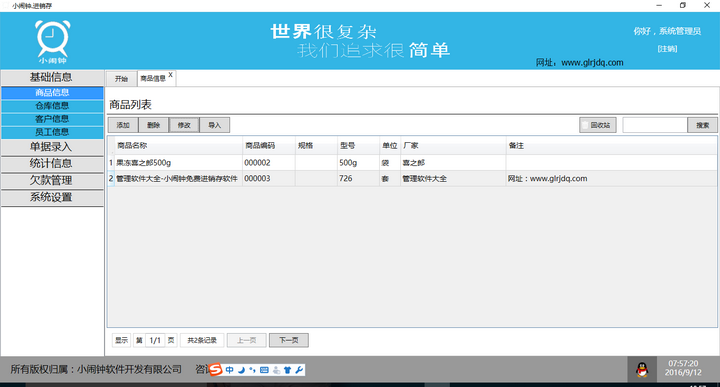Click the user account icon in IME bar
This screenshot has height=387, width=720.
(276, 370)
